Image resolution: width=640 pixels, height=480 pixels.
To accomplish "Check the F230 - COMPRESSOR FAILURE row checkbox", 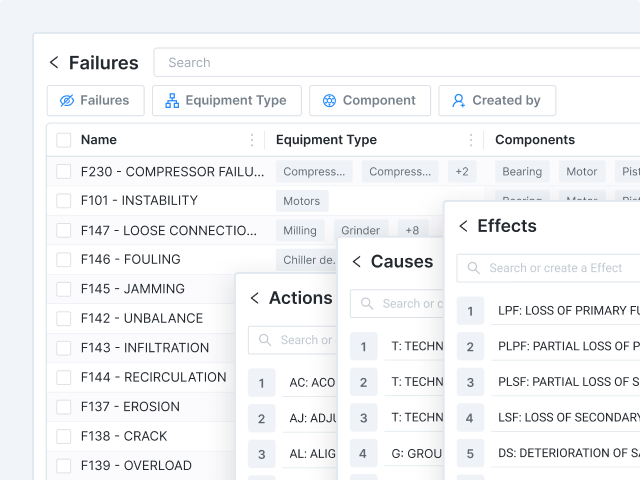I will (x=64, y=172).
